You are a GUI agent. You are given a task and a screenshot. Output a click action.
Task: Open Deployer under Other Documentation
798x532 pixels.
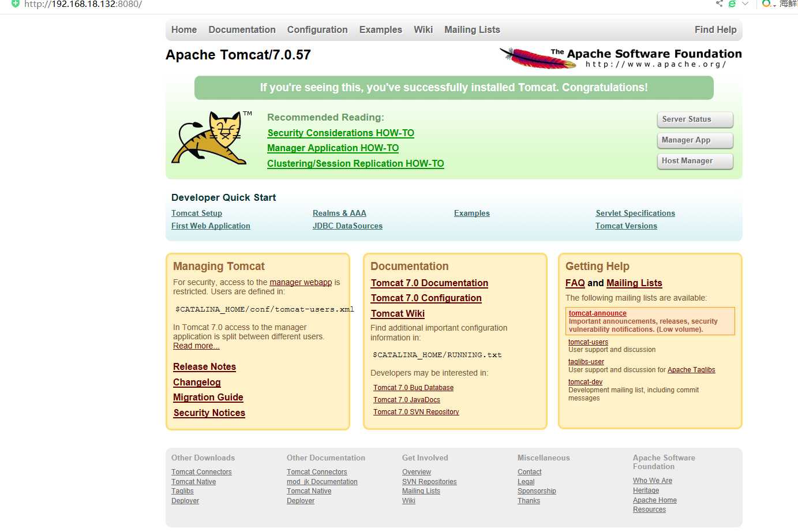coord(301,501)
